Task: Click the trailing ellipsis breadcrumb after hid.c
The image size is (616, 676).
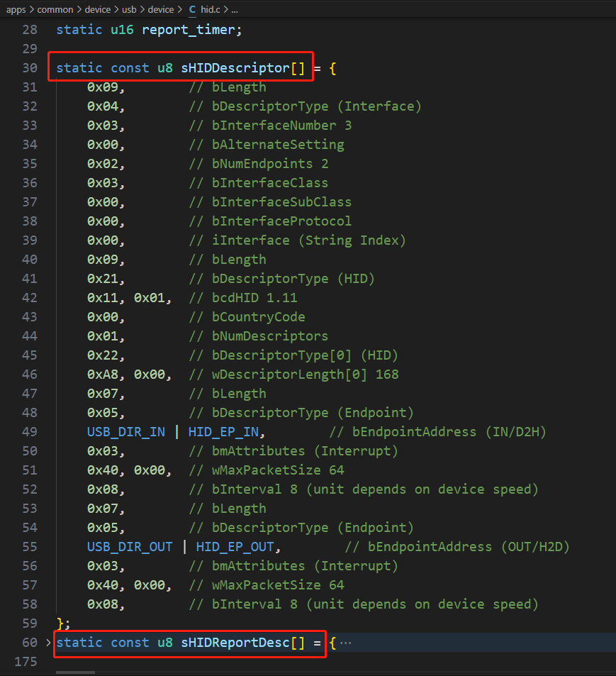Action: (x=235, y=10)
